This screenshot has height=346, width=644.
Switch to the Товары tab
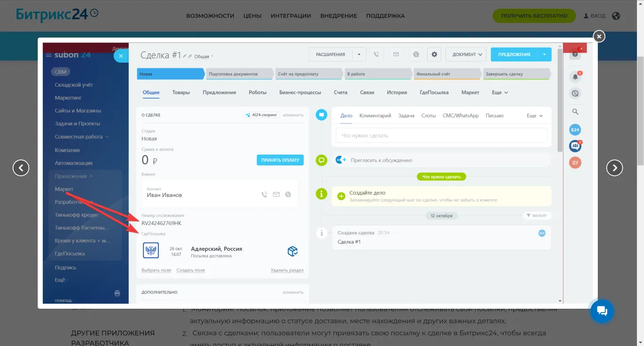[181, 92]
